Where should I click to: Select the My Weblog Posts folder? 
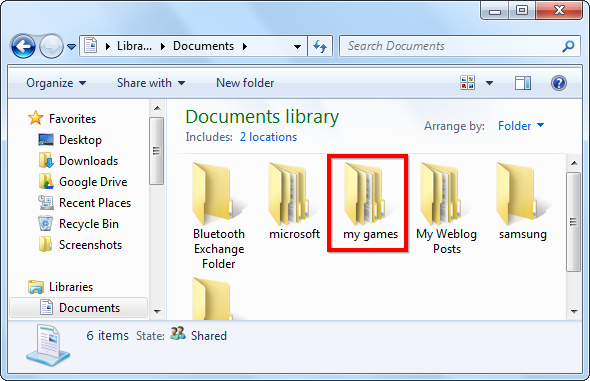click(446, 208)
